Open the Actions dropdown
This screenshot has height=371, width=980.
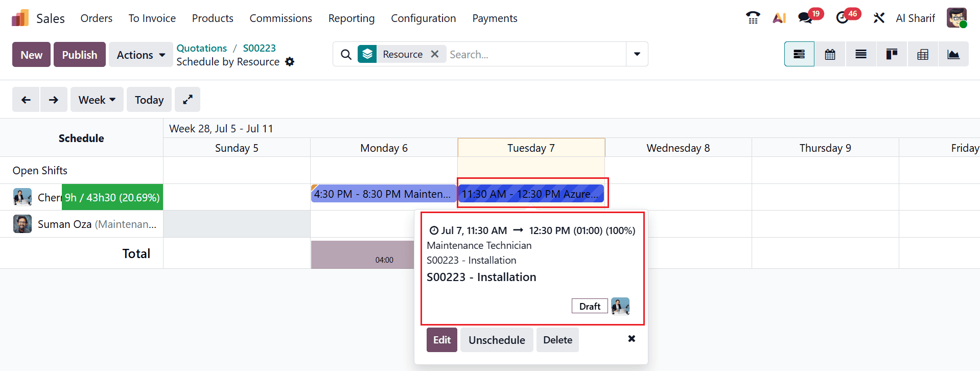pos(141,55)
